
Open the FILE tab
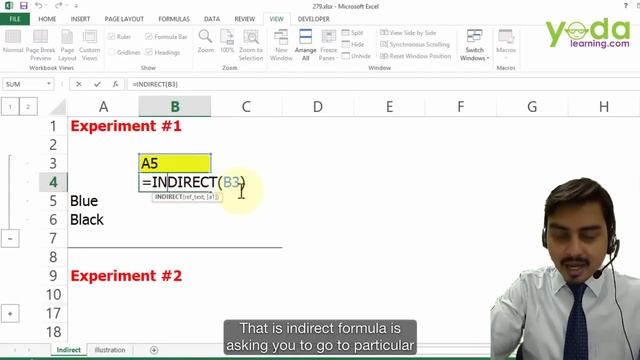click(15, 19)
